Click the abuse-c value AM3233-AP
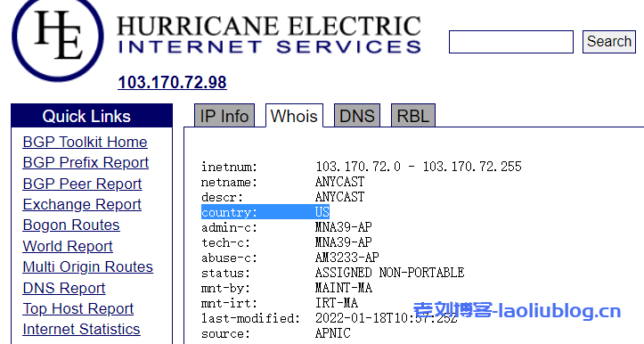 point(347,258)
